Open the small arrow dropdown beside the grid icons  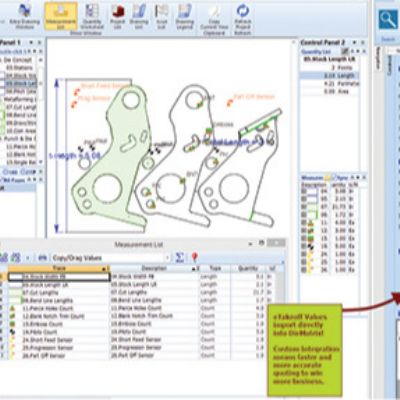pos(28,258)
